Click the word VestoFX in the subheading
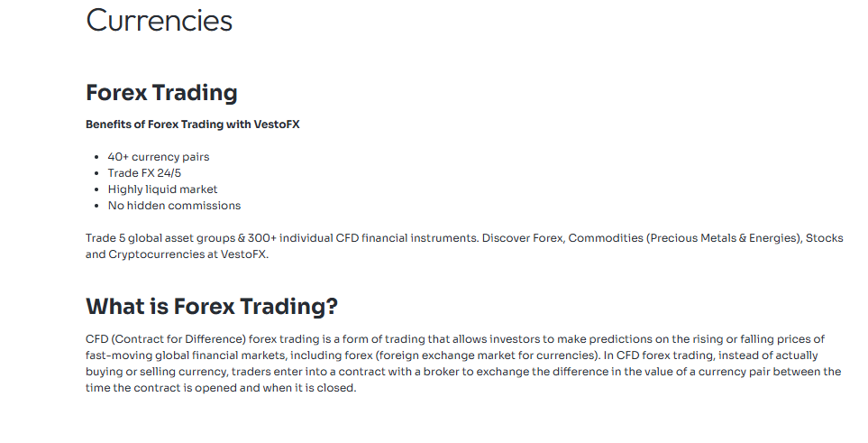This screenshot has width=868, height=443. coord(277,125)
